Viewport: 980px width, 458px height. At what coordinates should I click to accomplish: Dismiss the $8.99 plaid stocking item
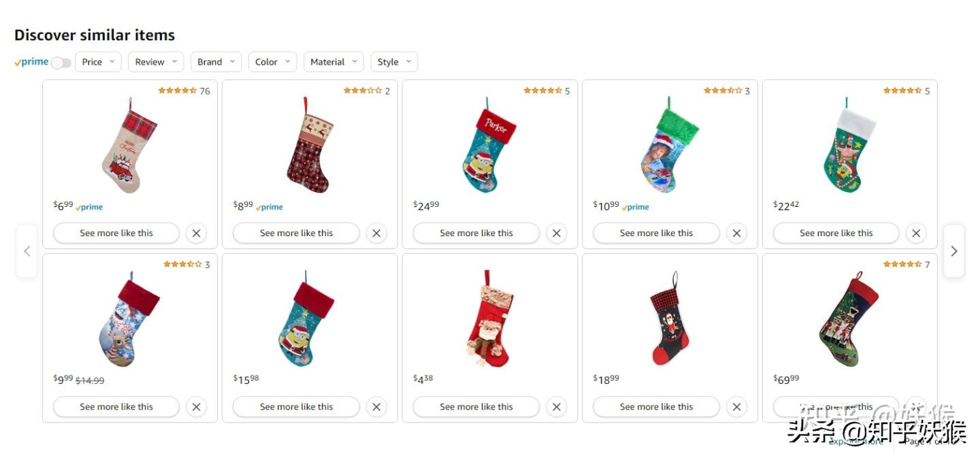(x=376, y=233)
